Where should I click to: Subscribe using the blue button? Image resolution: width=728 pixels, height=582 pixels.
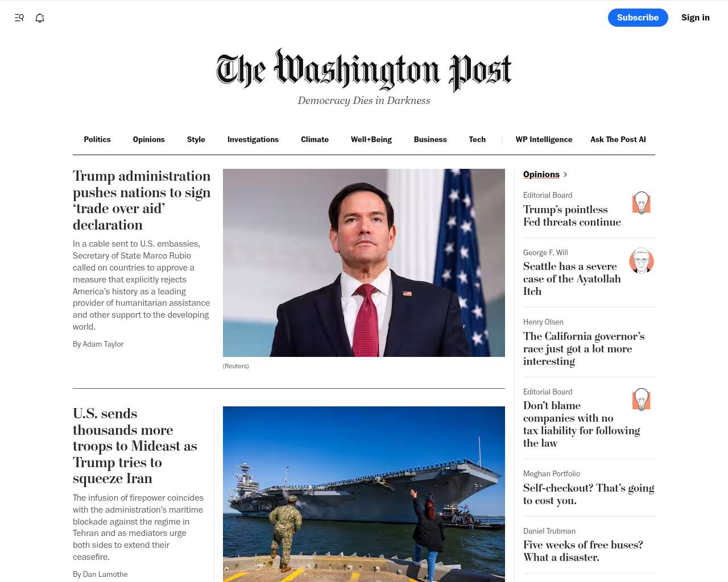[x=638, y=18]
